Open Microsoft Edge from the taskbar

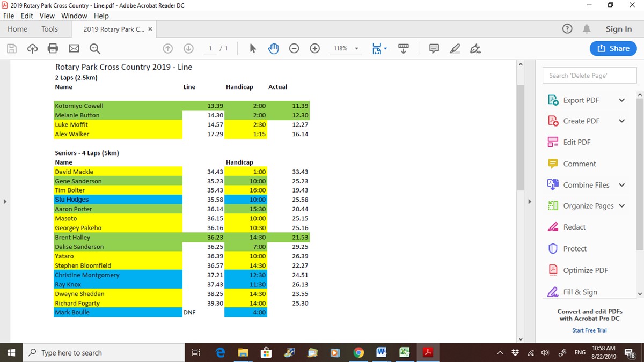[220, 352]
